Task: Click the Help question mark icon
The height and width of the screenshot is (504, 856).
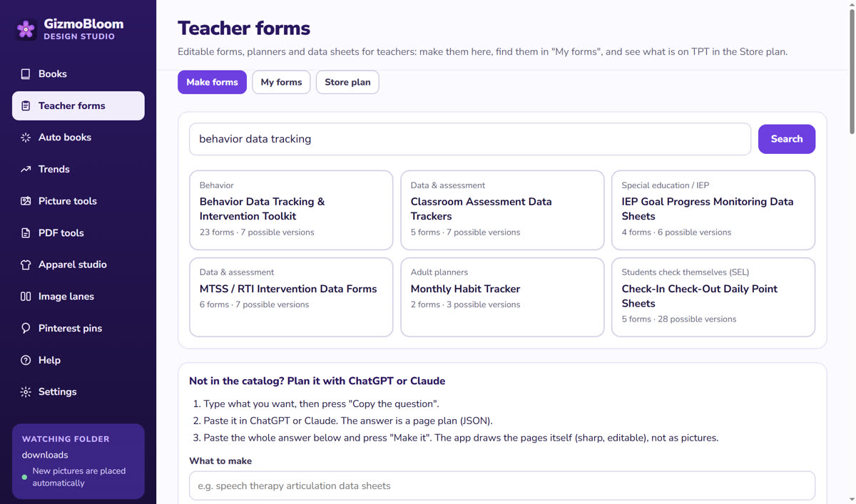Action: pyautogui.click(x=26, y=360)
